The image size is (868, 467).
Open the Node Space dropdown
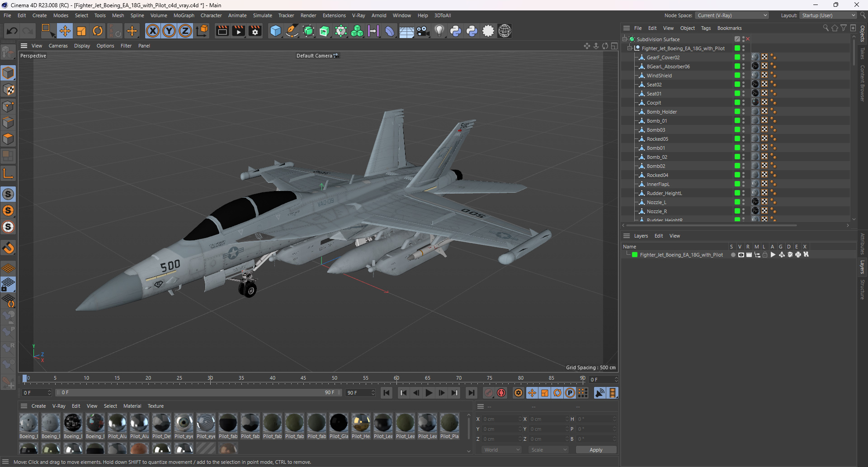[x=732, y=15]
